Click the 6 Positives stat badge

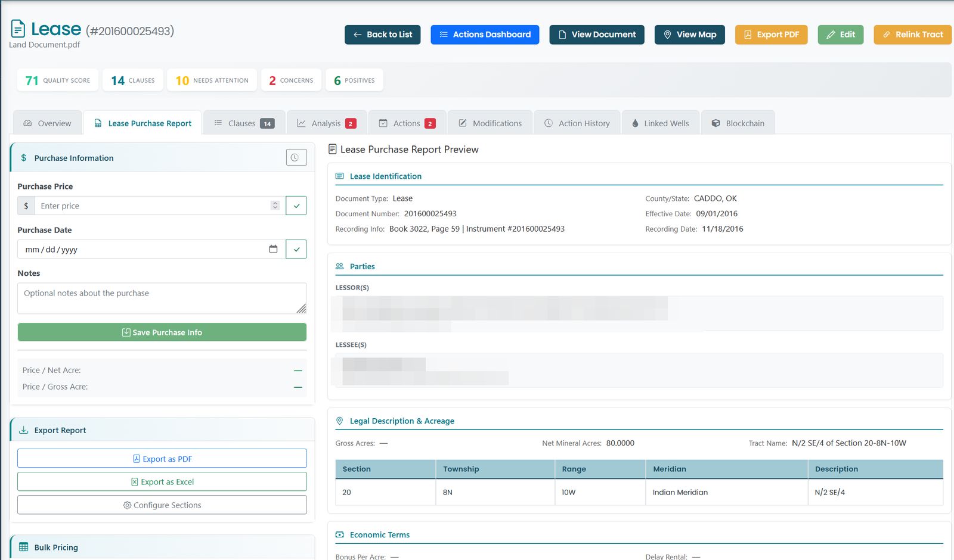click(x=354, y=80)
